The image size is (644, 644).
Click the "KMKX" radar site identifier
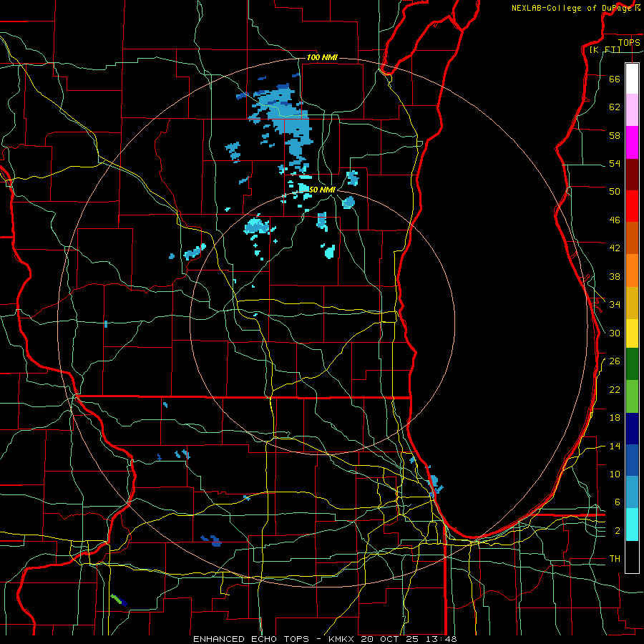coord(343,639)
